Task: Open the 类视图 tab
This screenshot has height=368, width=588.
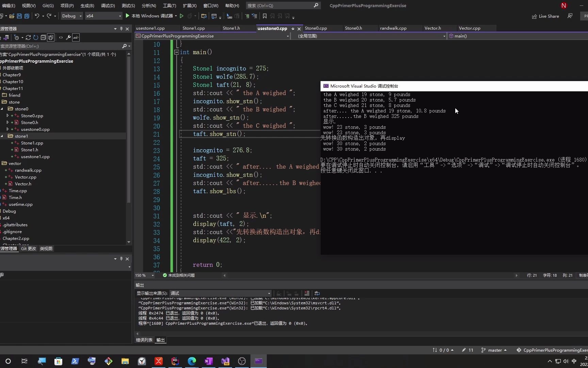Action: pos(46,249)
